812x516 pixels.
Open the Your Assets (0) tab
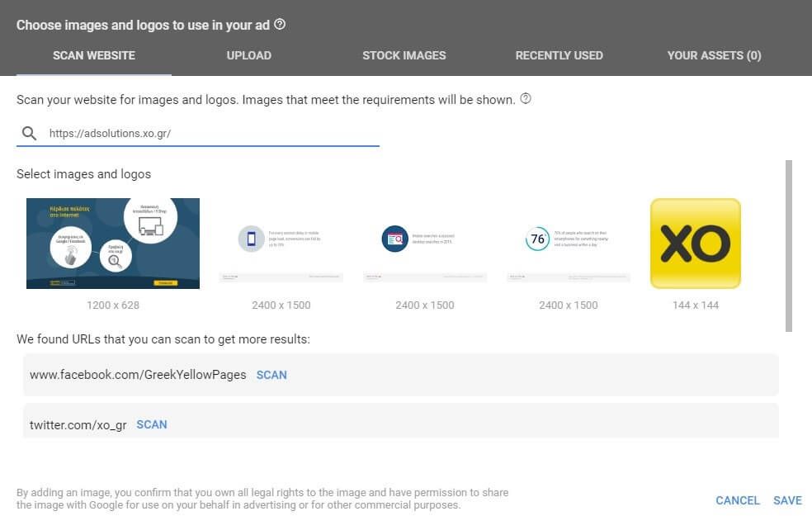point(714,55)
